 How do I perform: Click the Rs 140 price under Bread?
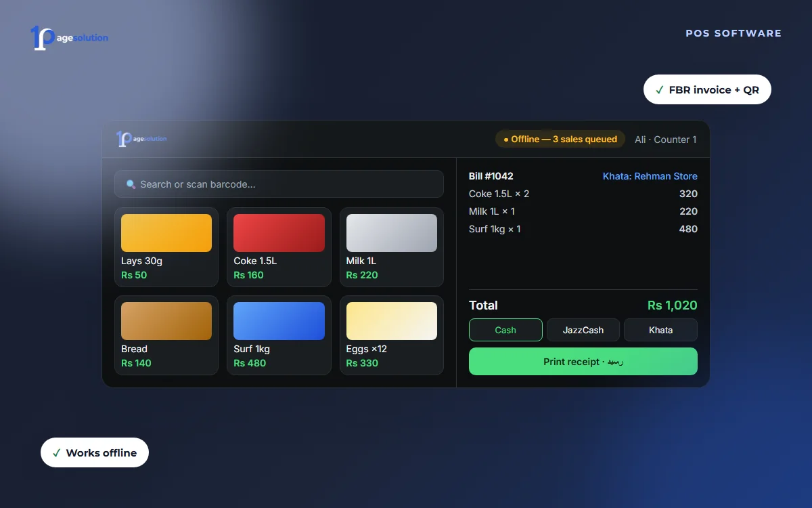136,363
